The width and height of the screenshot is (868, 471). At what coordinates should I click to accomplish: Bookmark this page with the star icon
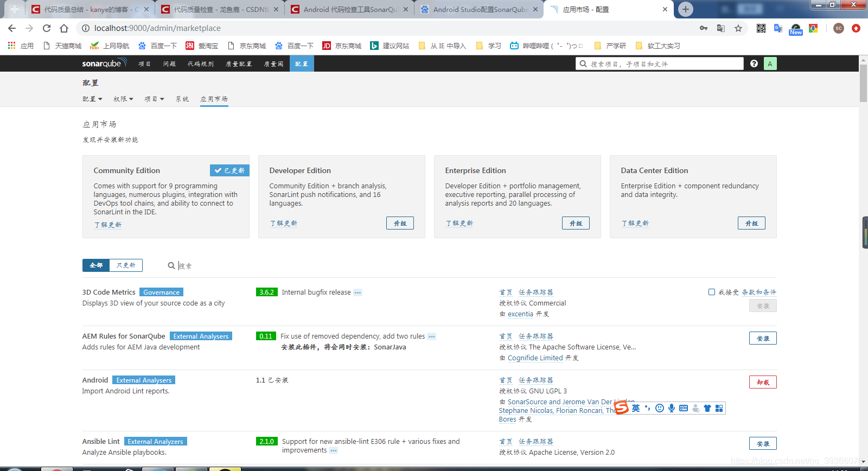coord(738,28)
